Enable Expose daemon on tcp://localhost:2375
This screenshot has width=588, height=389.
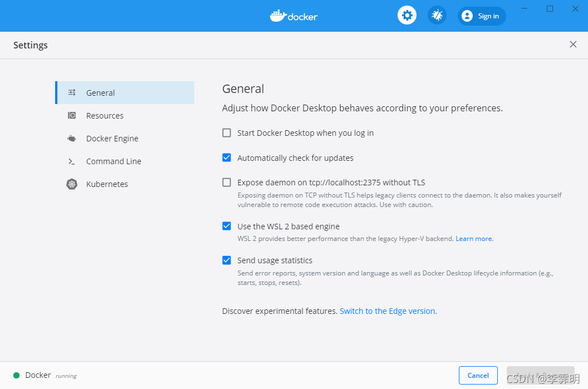point(227,183)
